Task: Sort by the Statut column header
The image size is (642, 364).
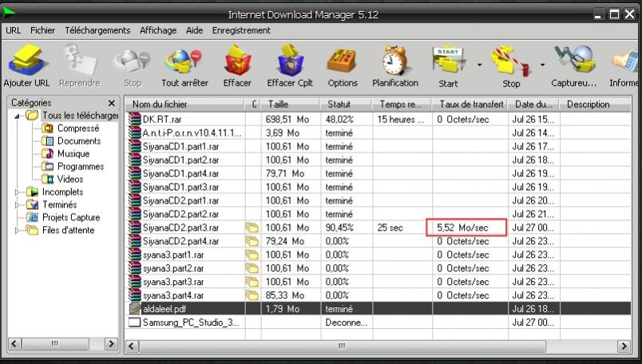Action: [x=346, y=105]
